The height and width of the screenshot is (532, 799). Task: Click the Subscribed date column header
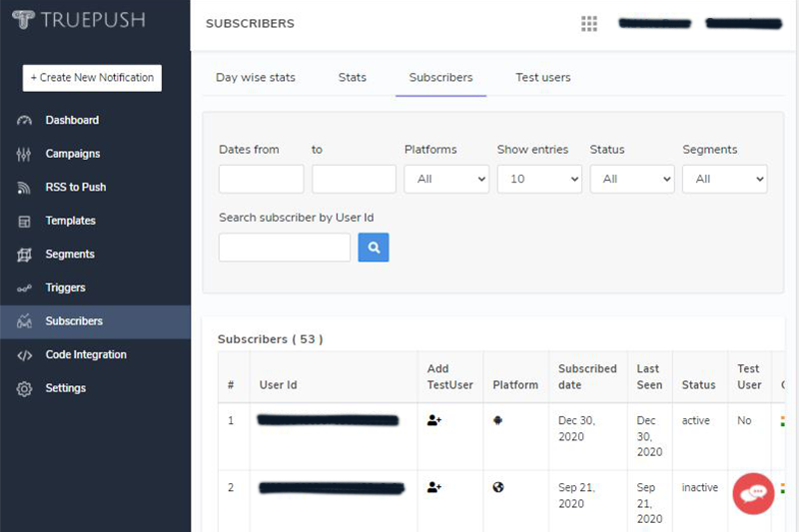pyautogui.click(x=587, y=376)
